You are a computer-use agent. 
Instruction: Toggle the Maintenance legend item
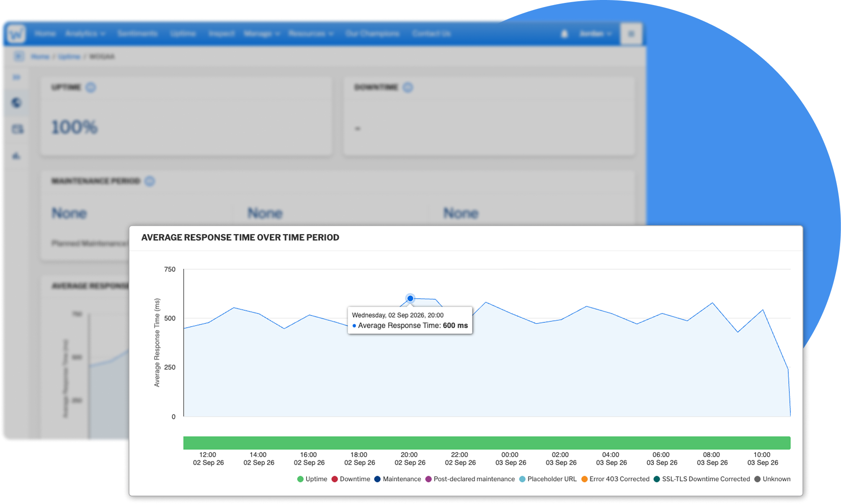(397, 479)
